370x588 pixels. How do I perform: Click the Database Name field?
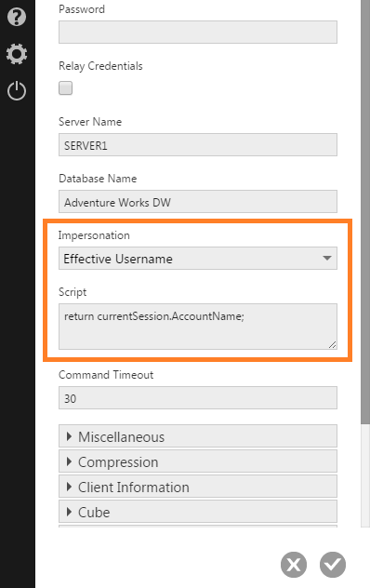point(198,202)
